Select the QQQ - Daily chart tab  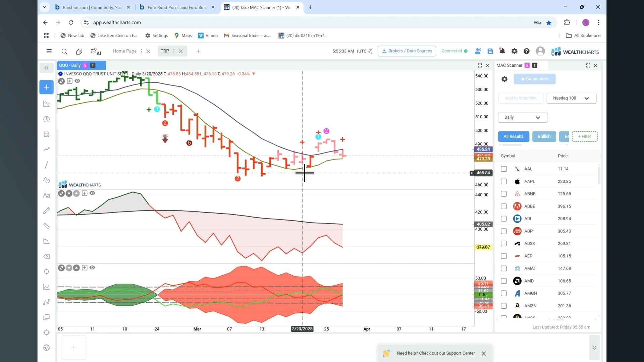tap(82, 65)
